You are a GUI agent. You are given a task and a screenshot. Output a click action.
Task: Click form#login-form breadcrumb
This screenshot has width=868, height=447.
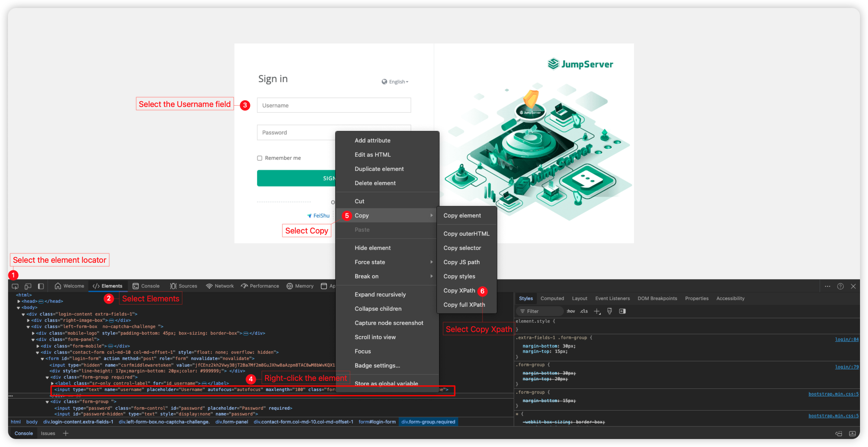pyautogui.click(x=377, y=422)
